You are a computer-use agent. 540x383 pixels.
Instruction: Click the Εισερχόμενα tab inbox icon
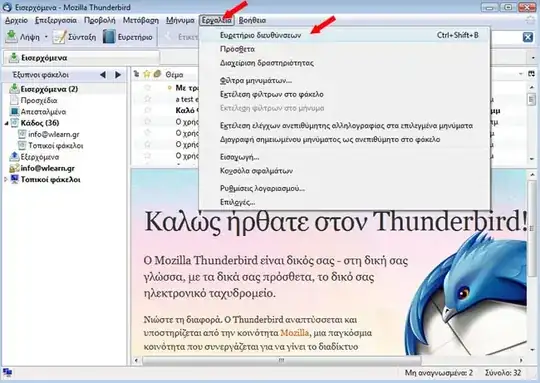(14, 58)
